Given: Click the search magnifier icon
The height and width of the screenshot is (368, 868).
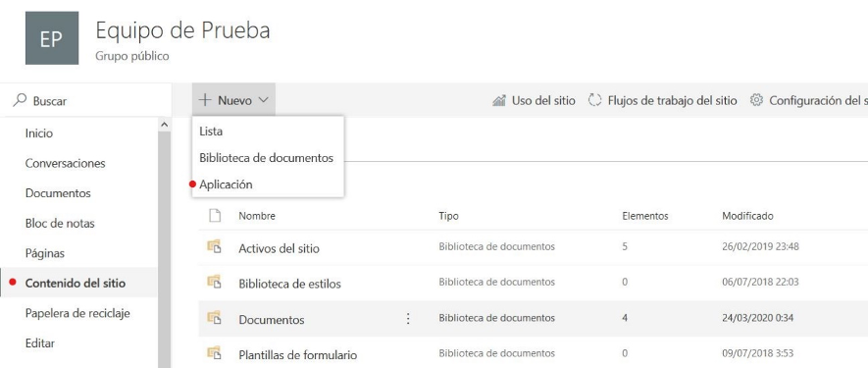Looking at the screenshot, I should click(x=20, y=100).
